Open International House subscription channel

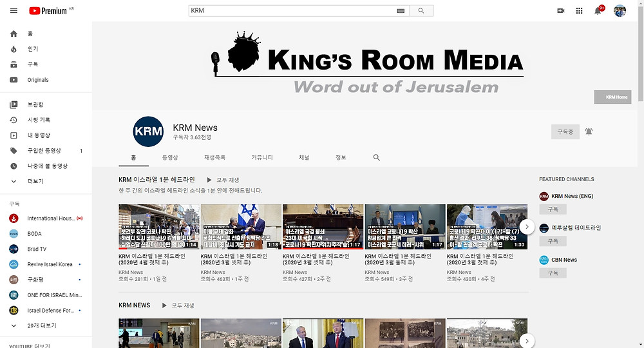(x=46, y=218)
